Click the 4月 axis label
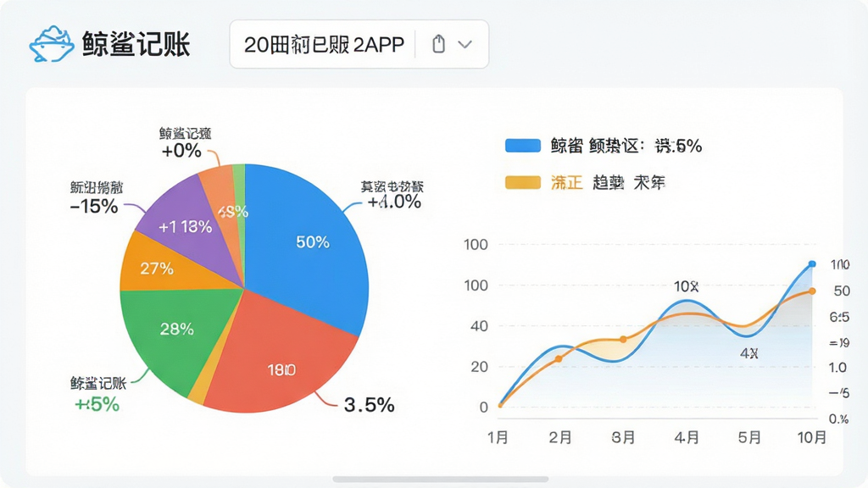 (687, 438)
